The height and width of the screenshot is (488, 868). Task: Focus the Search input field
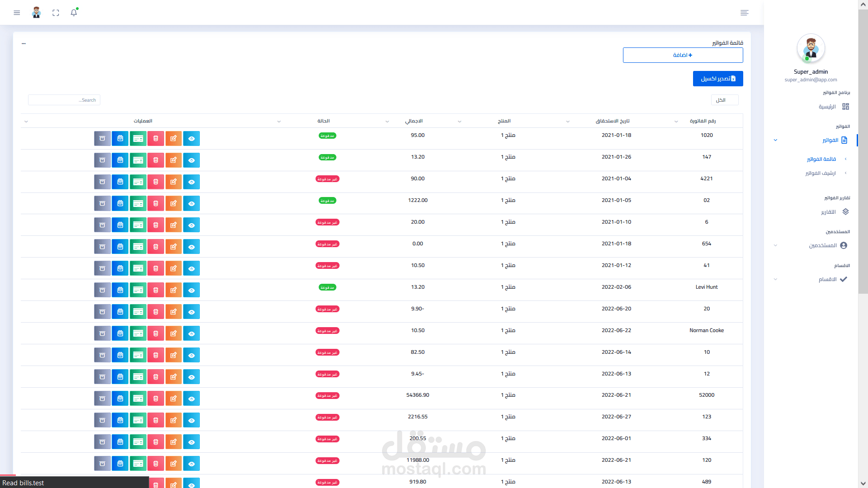click(64, 100)
